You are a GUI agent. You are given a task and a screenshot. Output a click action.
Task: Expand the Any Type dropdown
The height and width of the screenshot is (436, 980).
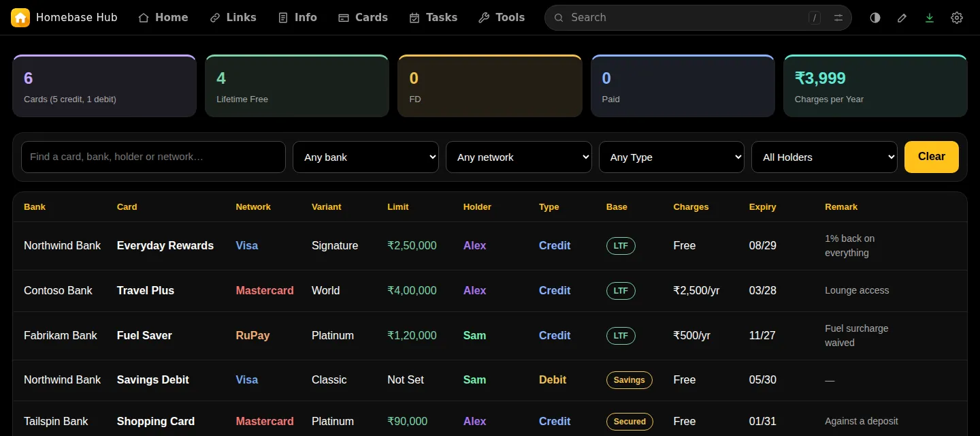(x=672, y=157)
